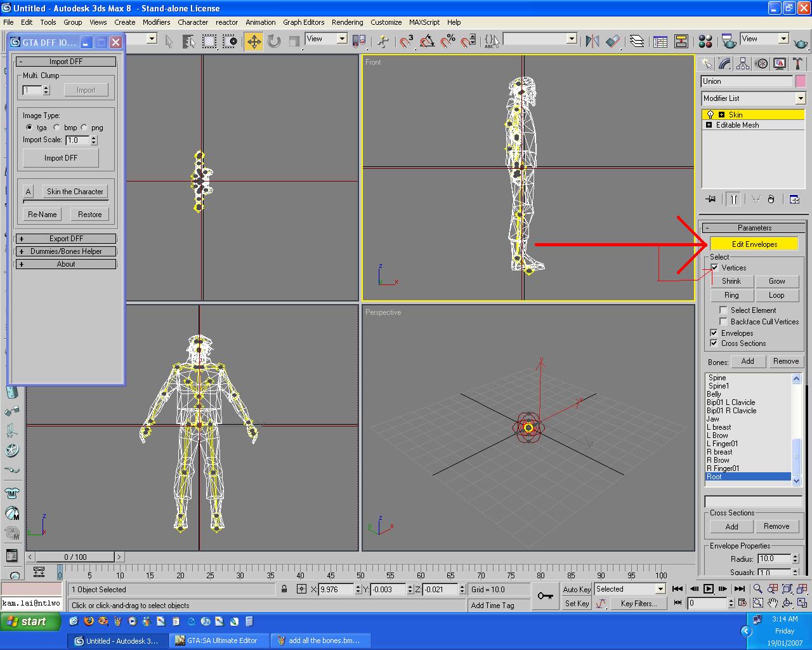
Task: Toggle the Vertices checkbox
Action: click(x=714, y=268)
